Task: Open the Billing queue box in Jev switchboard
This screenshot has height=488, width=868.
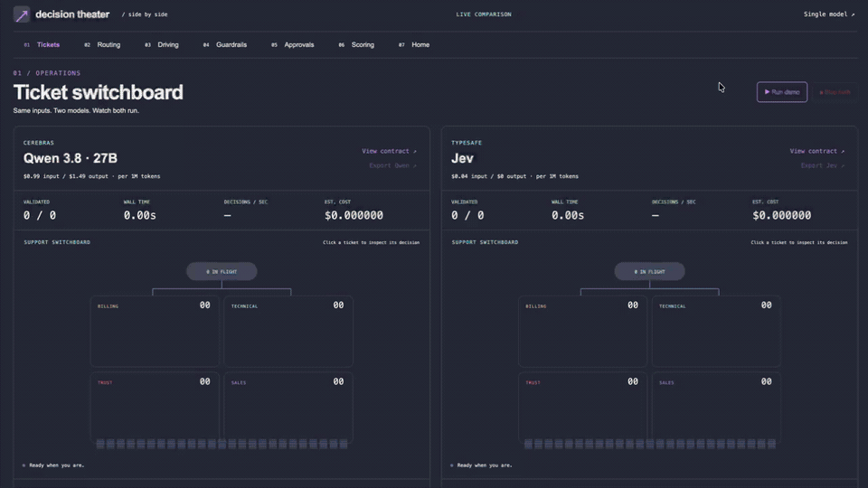Action: click(x=583, y=332)
